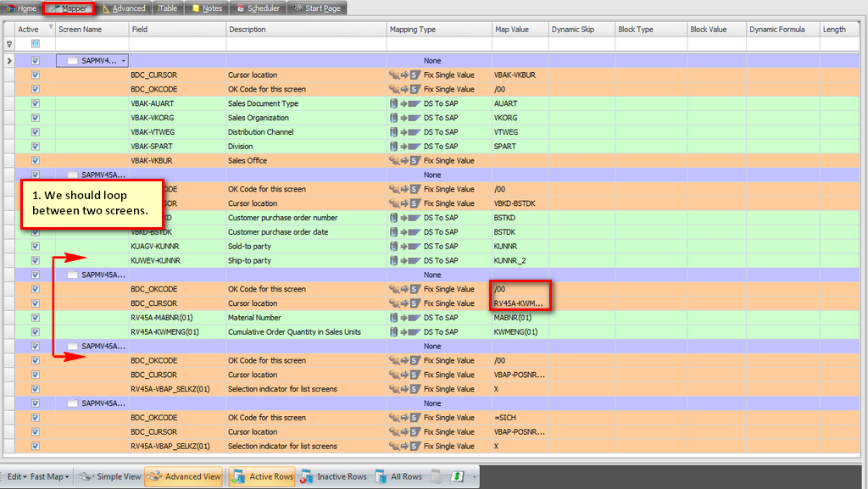Open the Edit dropdown menu
868x489 pixels.
(x=17, y=476)
